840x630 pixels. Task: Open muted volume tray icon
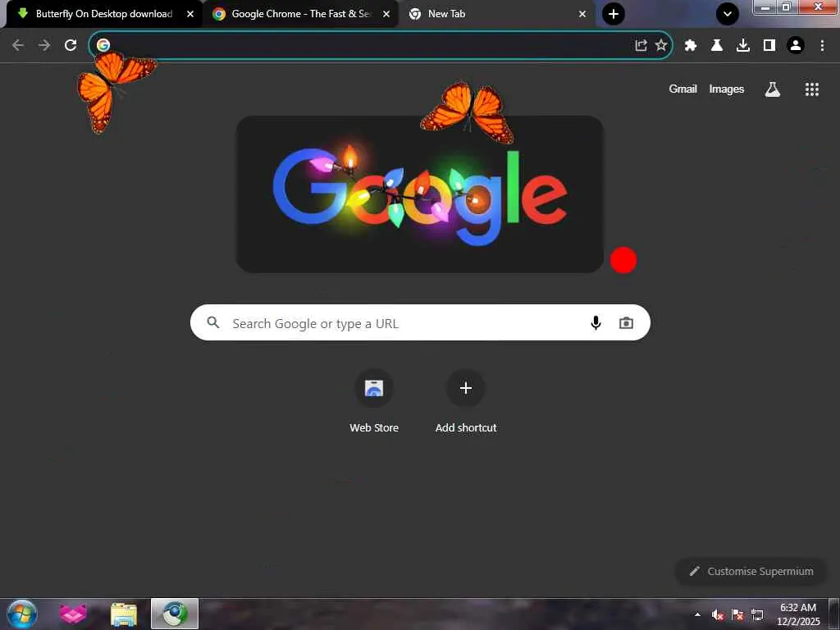[718, 615]
